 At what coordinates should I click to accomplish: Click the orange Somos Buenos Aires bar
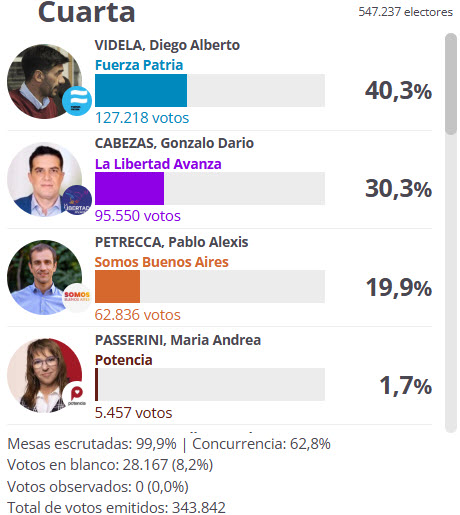click(117, 286)
